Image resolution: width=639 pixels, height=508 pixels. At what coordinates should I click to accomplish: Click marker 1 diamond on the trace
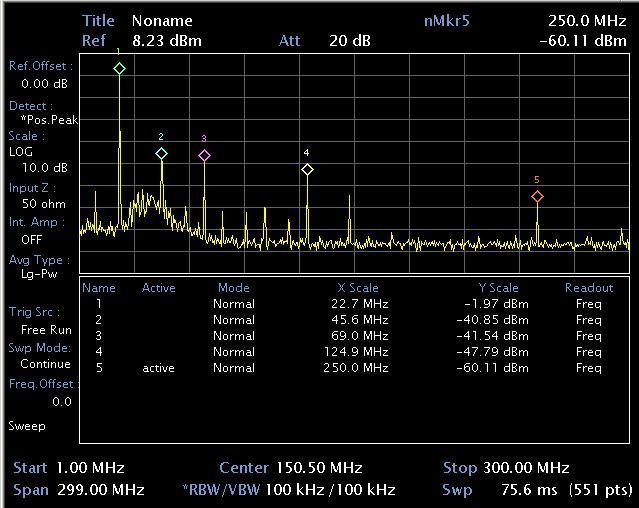click(119, 69)
